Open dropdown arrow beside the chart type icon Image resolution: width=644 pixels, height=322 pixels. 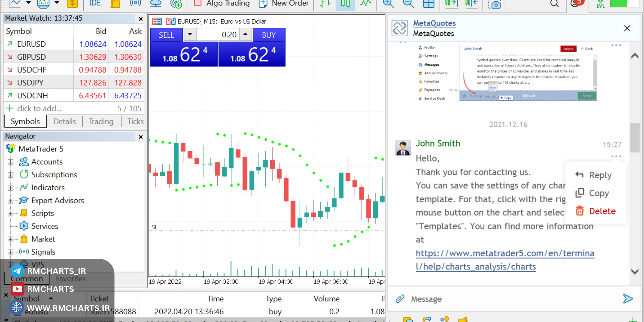(29, 3)
